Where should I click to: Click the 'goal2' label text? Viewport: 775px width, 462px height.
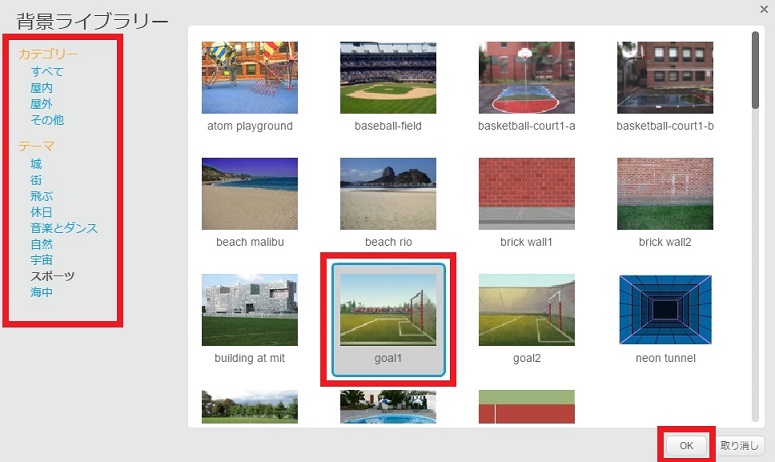click(527, 358)
